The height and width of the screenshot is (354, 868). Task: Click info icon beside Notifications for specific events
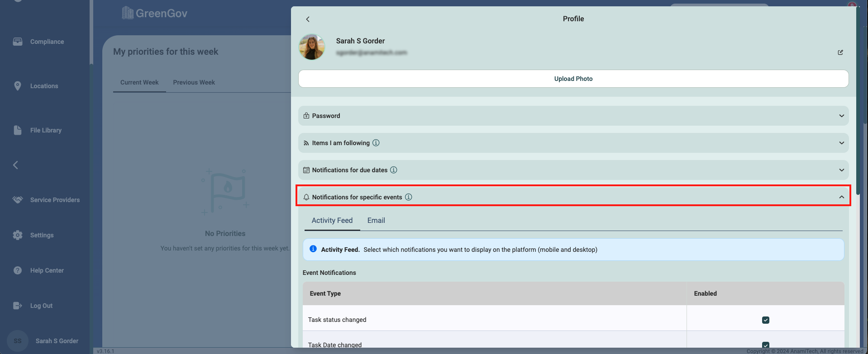[409, 197]
